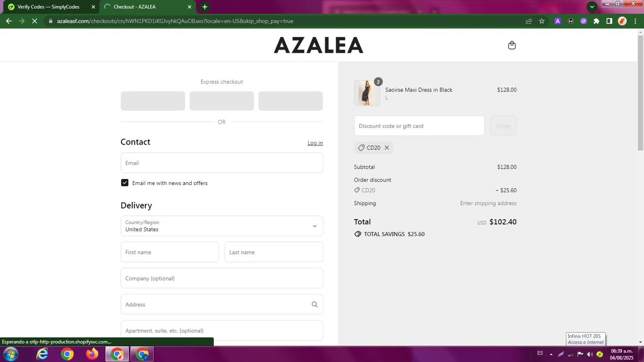The height and width of the screenshot is (362, 644).
Task: Open the Chrome profile avatar
Action: (x=622, y=21)
